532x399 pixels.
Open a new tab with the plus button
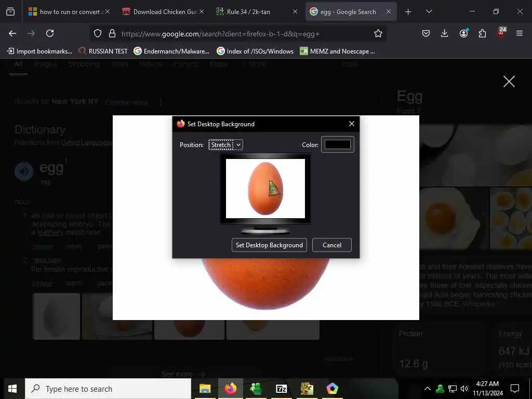[408, 12]
